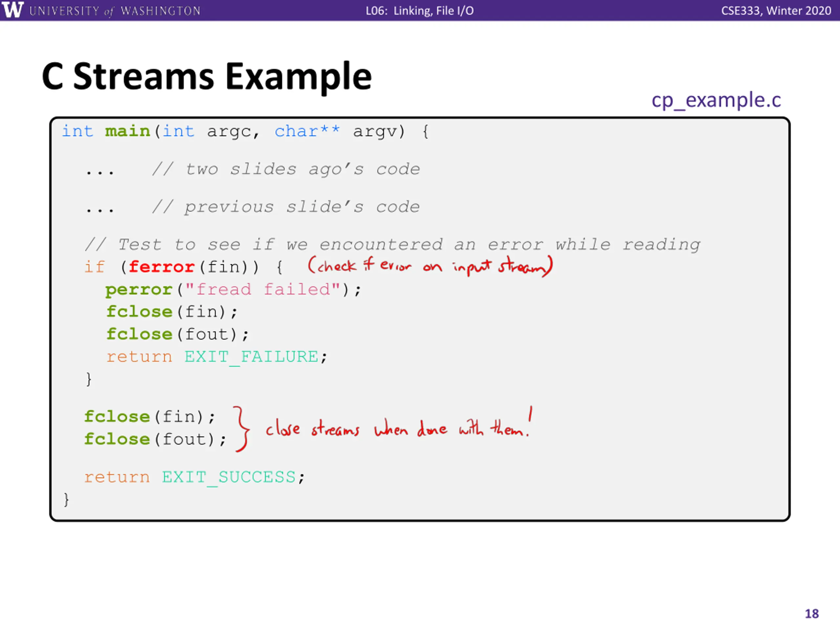The width and height of the screenshot is (840, 630).
Task: Click the CSE333, Winter 2020 header text
Action: (776, 10)
